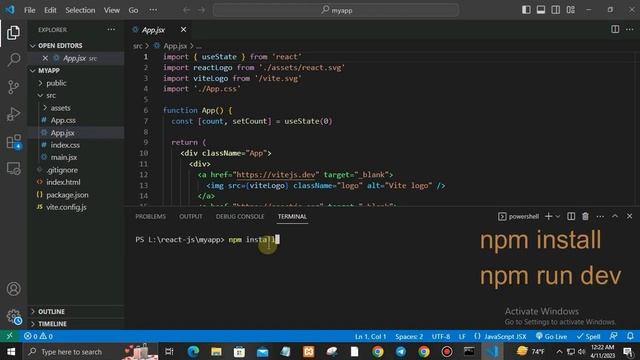640x360 pixels.
Task: Switch to the Debug Console tab
Action: (240, 216)
